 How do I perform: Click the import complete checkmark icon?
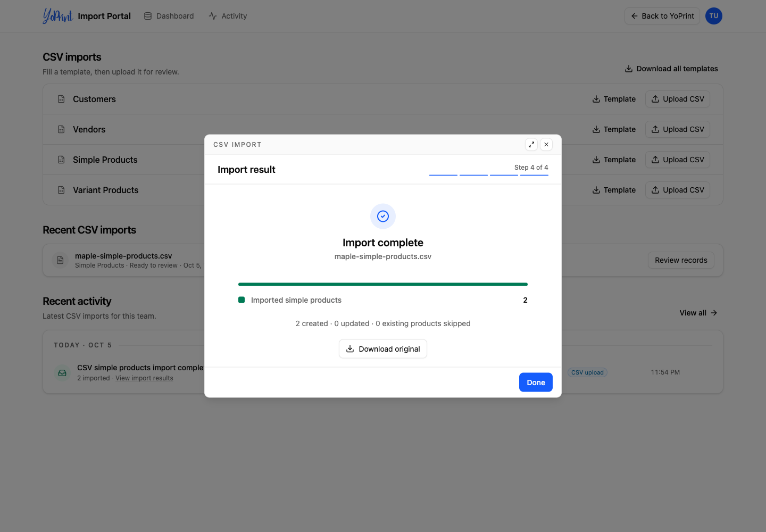(x=383, y=216)
